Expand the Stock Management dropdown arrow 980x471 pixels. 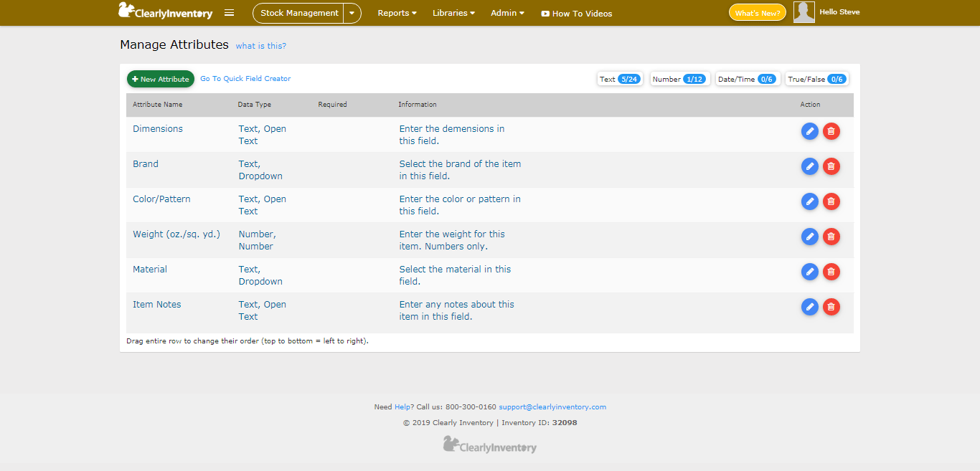352,13
